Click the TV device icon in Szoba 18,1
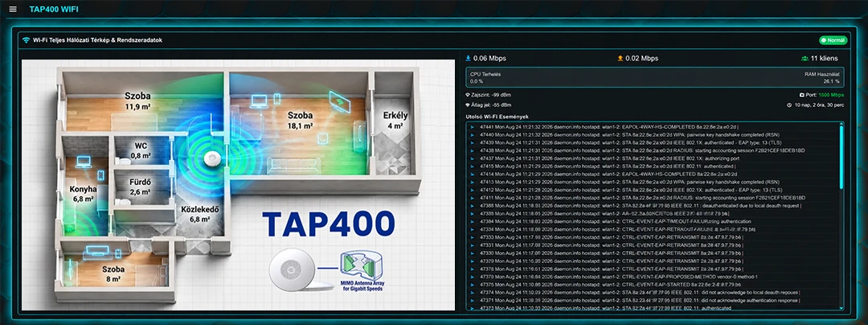Screen dimensions: 868x325 [340, 102]
